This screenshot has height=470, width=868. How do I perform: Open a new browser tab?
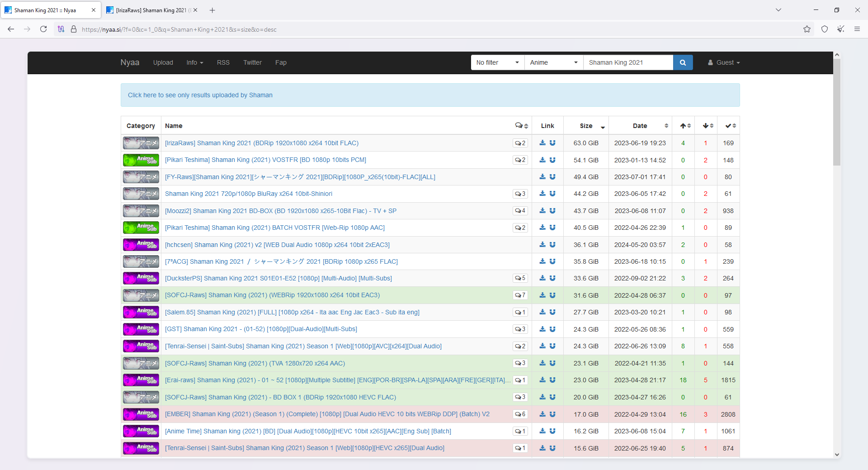click(x=212, y=10)
